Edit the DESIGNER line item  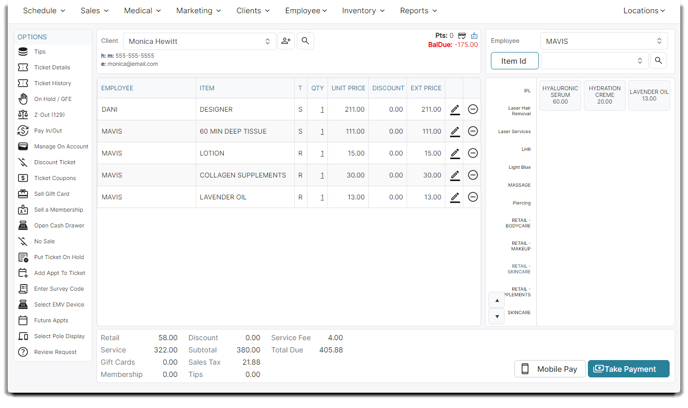pos(455,110)
